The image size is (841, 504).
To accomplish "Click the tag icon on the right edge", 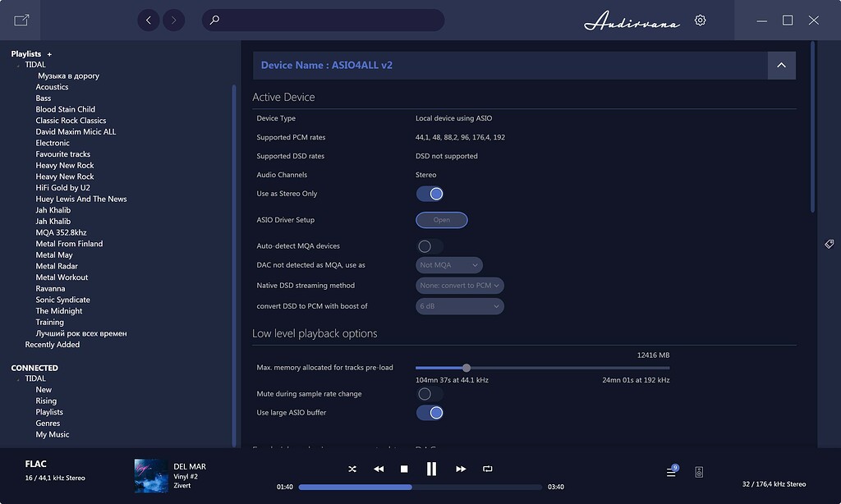I will (830, 244).
